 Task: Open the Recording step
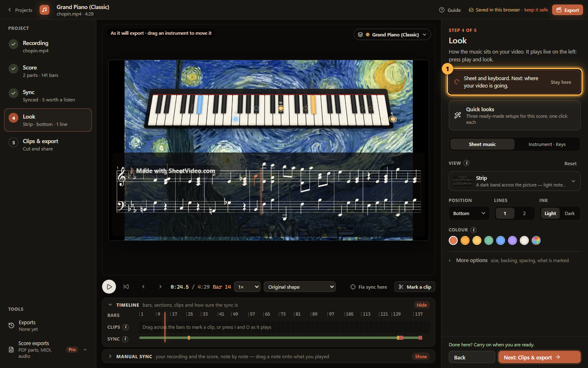click(48, 47)
